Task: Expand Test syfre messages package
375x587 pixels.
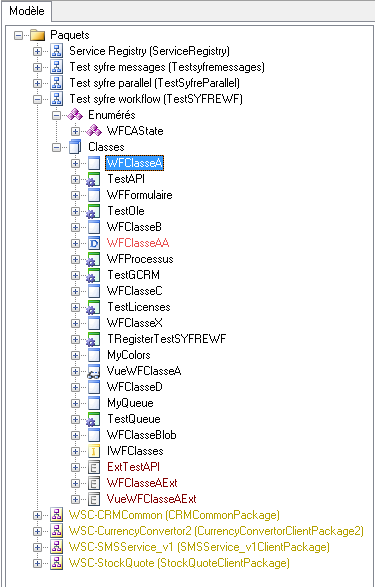Action: click(x=37, y=67)
